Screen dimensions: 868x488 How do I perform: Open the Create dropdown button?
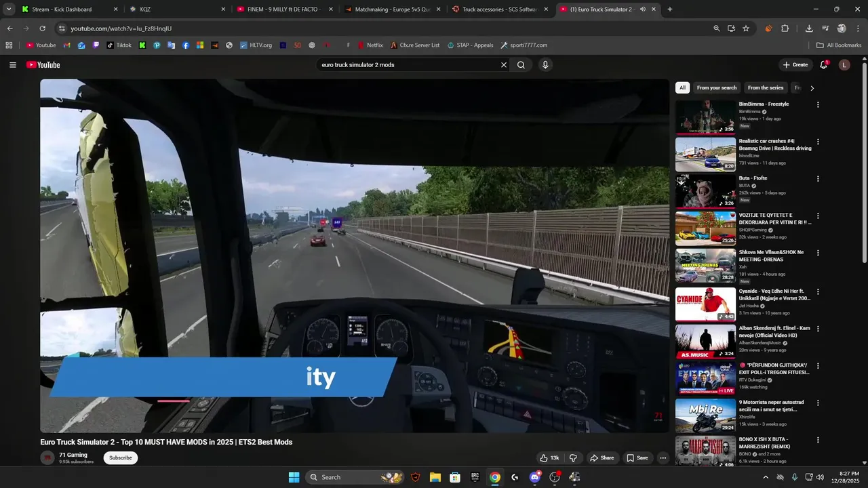(x=795, y=65)
